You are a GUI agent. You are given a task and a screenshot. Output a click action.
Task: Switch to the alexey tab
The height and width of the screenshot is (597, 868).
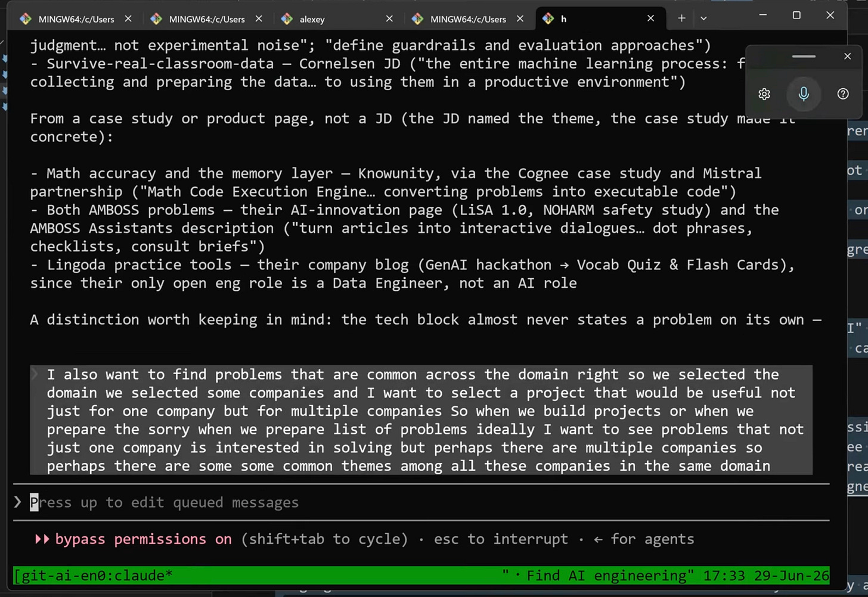click(336, 18)
